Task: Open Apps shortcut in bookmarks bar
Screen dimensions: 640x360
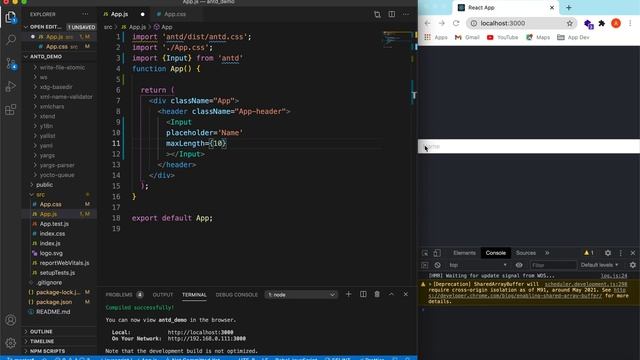Action: coord(436,37)
